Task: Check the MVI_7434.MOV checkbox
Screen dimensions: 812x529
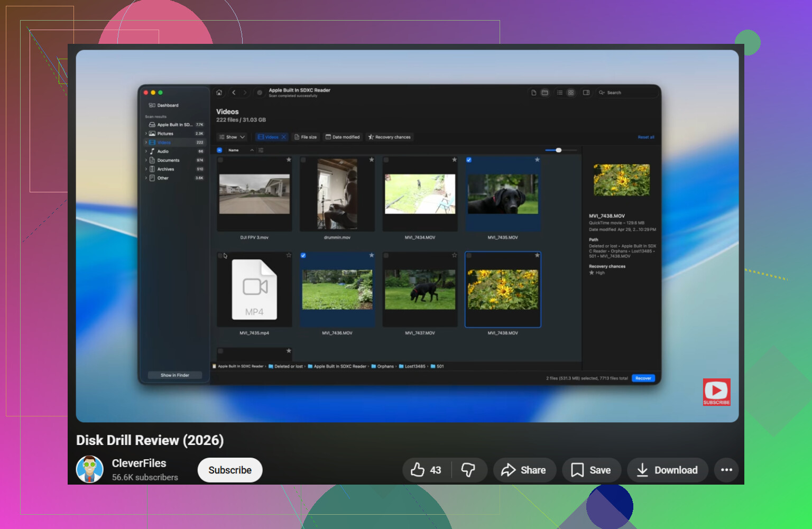Action: (386, 160)
